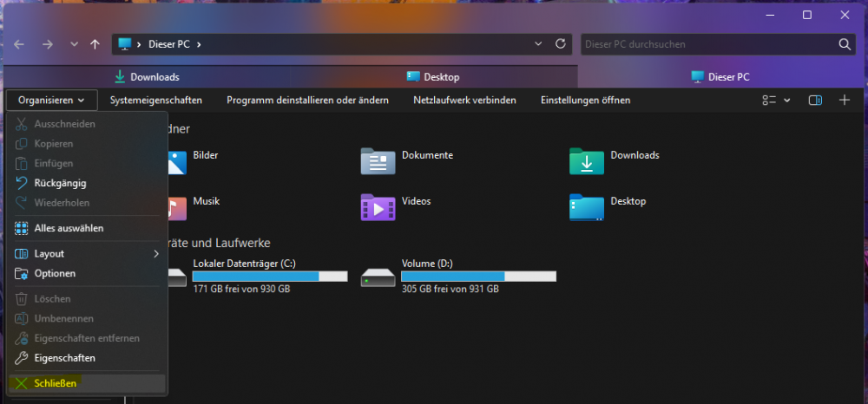
Task: Refresh the current view
Action: pos(560,44)
